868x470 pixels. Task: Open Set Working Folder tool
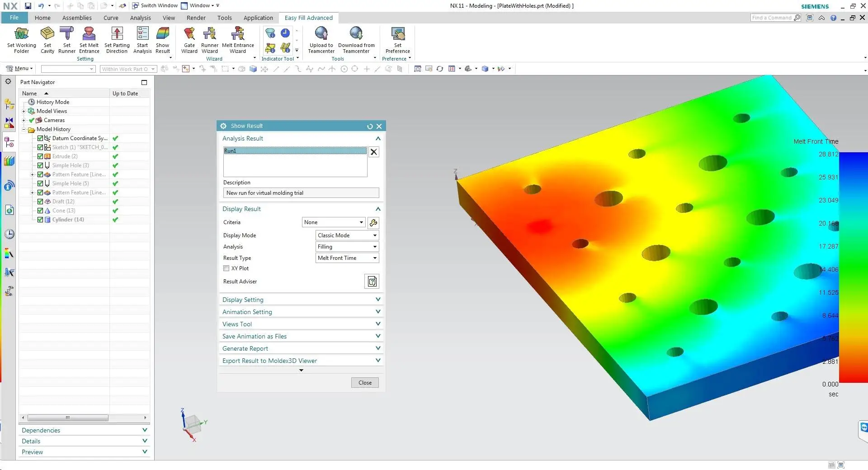[21, 40]
